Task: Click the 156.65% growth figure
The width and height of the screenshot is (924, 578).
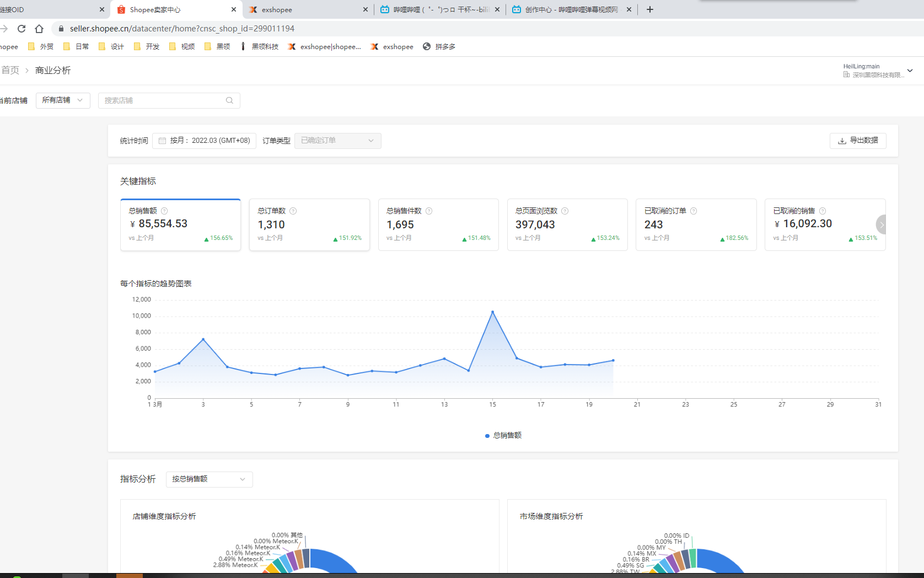Action: click(222, 238)
